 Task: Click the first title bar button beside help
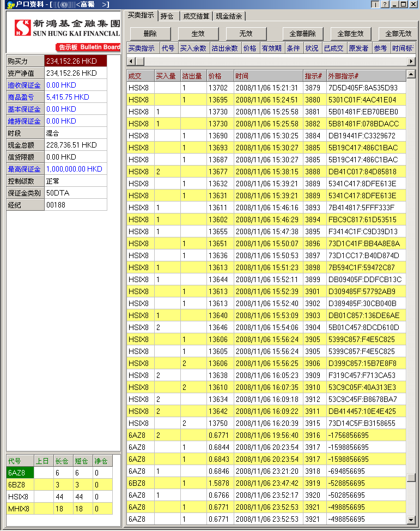pyautogui.click(x=375, y=4)
